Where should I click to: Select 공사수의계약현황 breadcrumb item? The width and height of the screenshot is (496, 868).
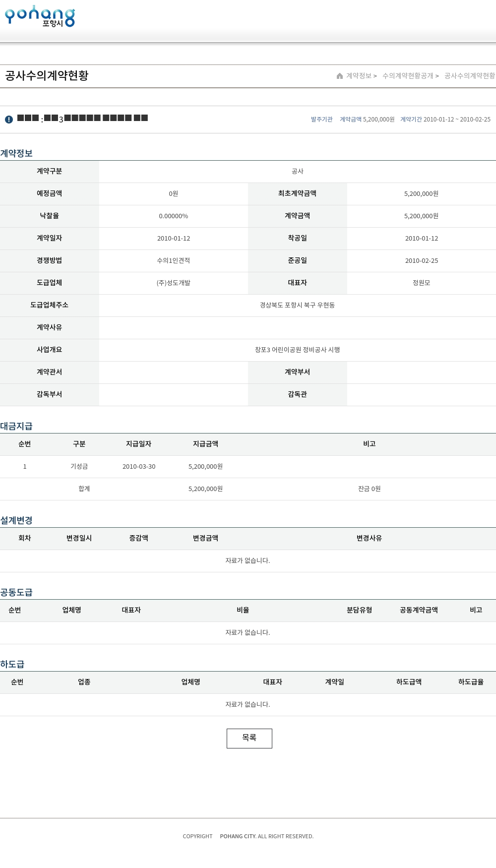pos(469,76)
